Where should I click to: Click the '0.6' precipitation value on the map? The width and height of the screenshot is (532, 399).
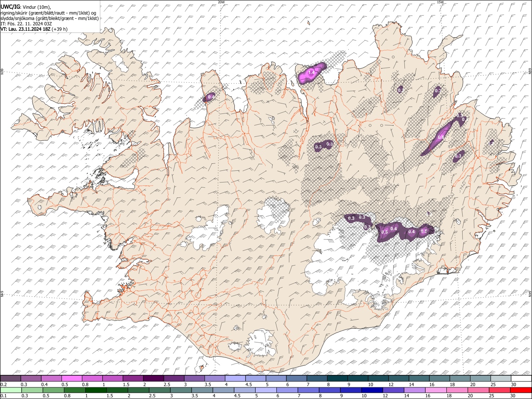(x=441, y=138)
